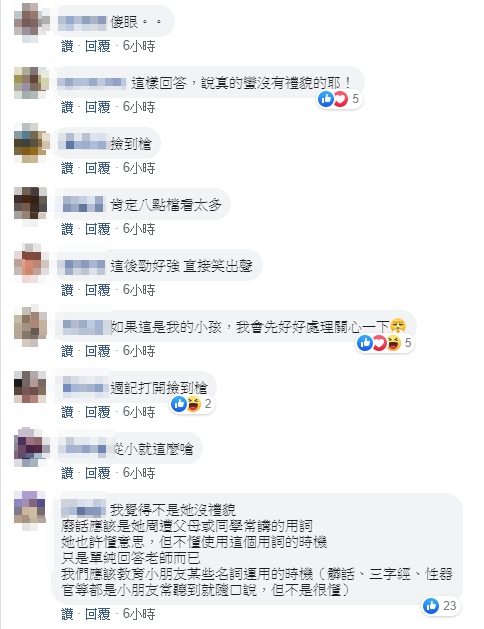Open avatar of 從小就這麼嗆 commenter
Viewport: 484px width, 629px height.
coord(31,447)
